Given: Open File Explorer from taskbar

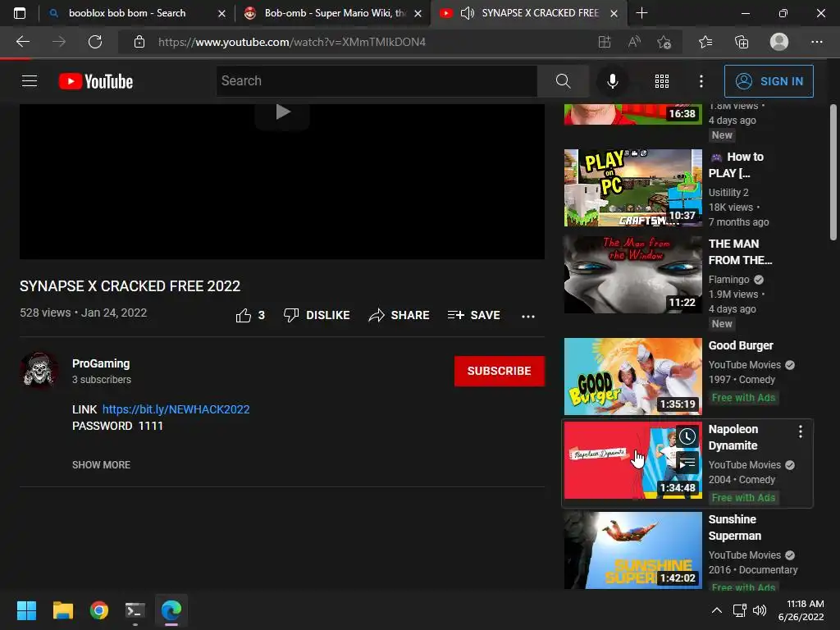Looking at the screenshot, I should (62, 610).
